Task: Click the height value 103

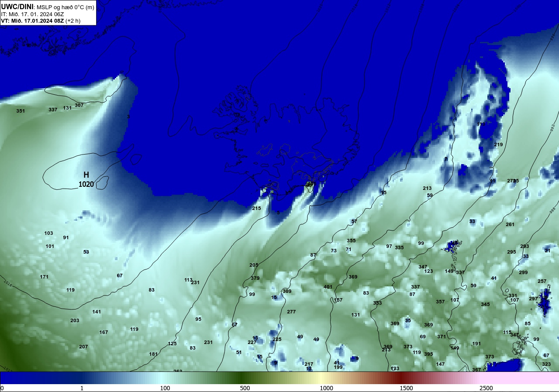Action: (48, 233)
